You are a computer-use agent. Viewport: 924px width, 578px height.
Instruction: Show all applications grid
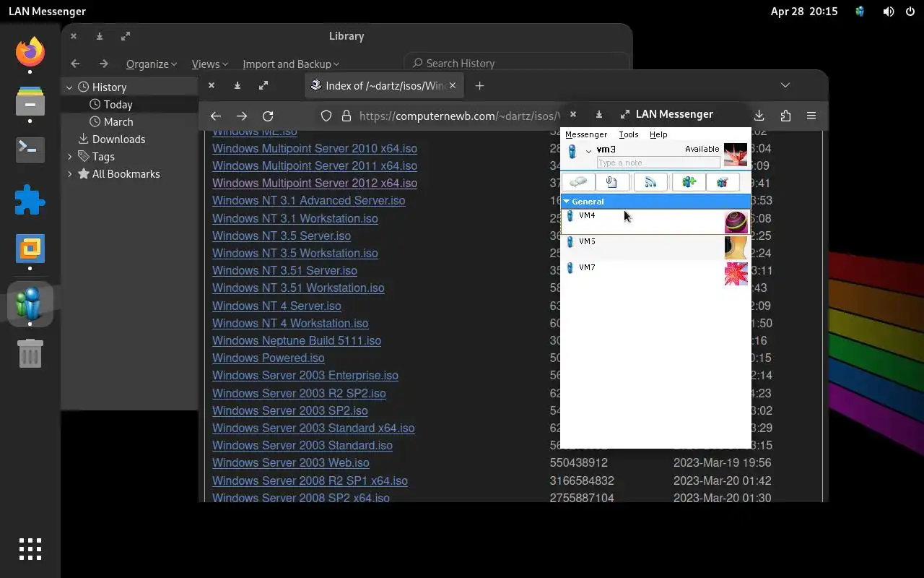tap(30, 549)
